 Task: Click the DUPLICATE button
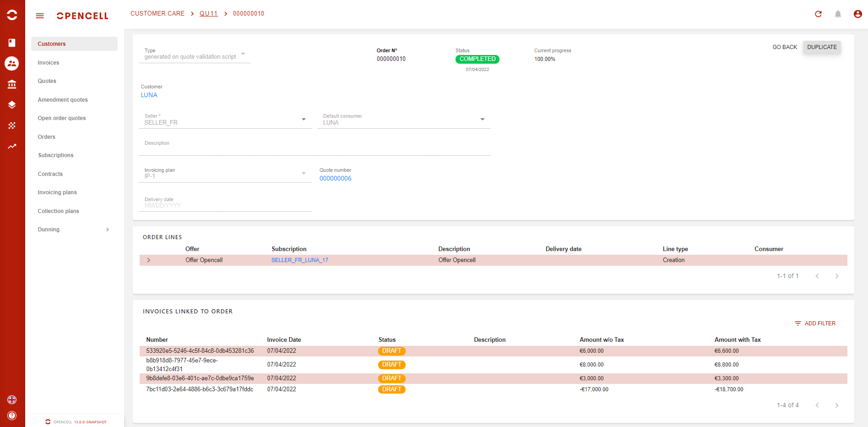[x=822, y=47]
